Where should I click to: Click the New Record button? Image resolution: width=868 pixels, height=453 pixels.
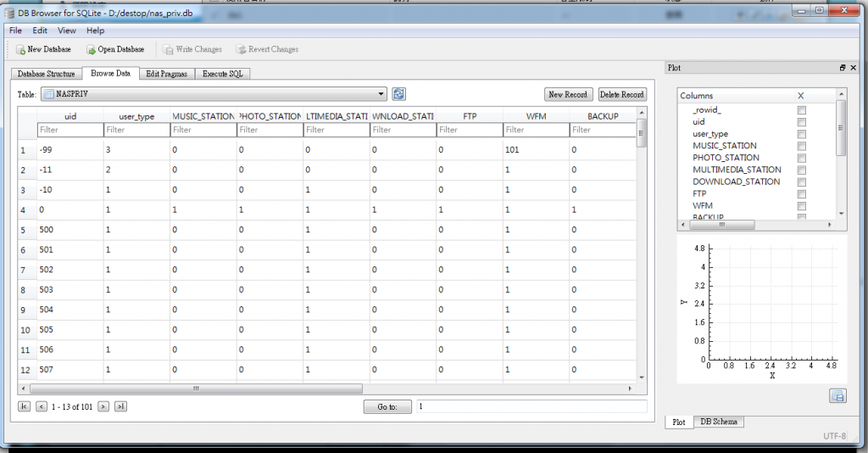[568, 94]
